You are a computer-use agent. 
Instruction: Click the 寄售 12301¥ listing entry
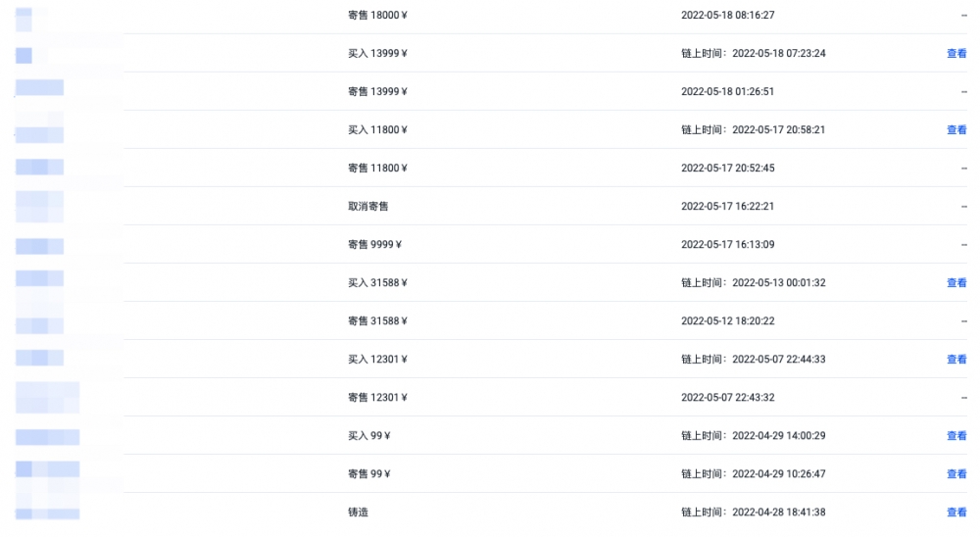(x=377, y=398)
